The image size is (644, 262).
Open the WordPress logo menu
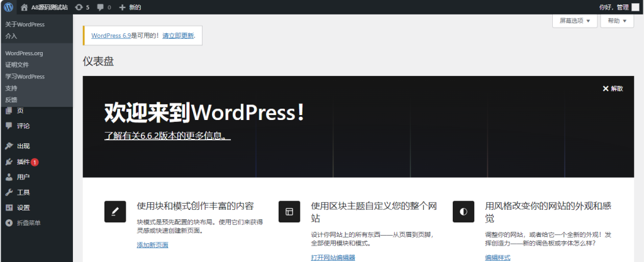point(9,7)
